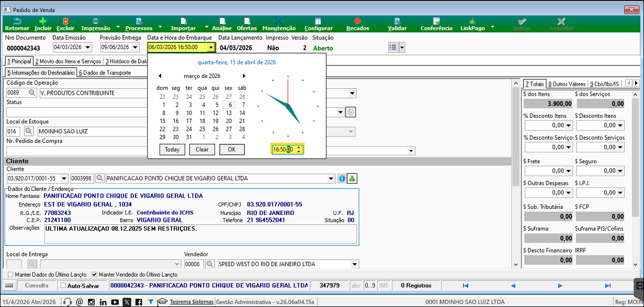The height and width of the screenshot is (307, 644).
Task: Jump to first record with navigation arrow
Action: [466, 286]
